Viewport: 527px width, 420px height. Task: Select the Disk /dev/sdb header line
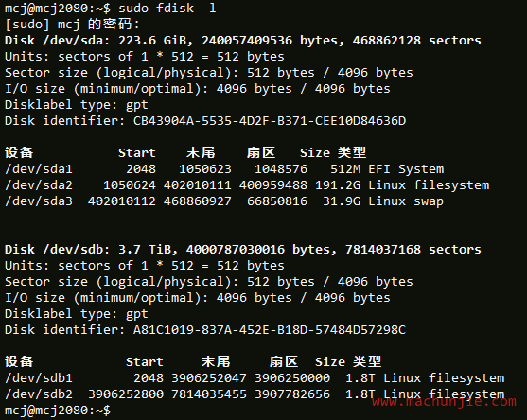[242, 250]
